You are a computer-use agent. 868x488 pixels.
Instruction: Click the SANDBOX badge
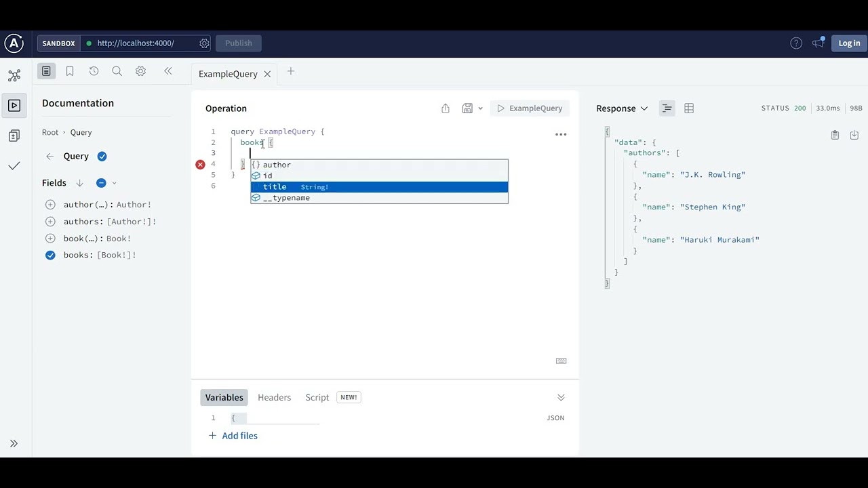[x=59, y=43]
